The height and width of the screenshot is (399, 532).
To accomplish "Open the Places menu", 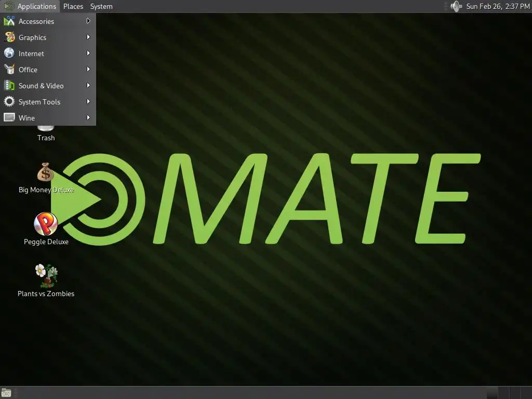I will pyautogui.click(x=73, y=6).
